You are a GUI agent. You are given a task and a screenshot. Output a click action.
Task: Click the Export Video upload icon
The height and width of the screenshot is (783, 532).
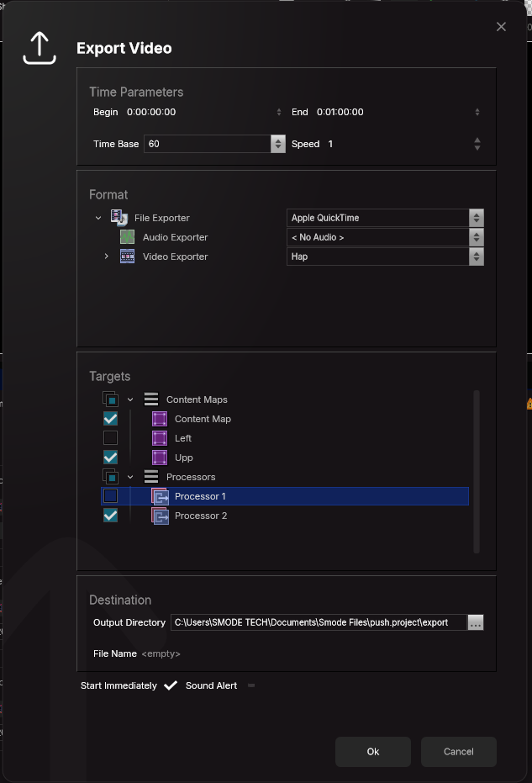coord(40,48)
